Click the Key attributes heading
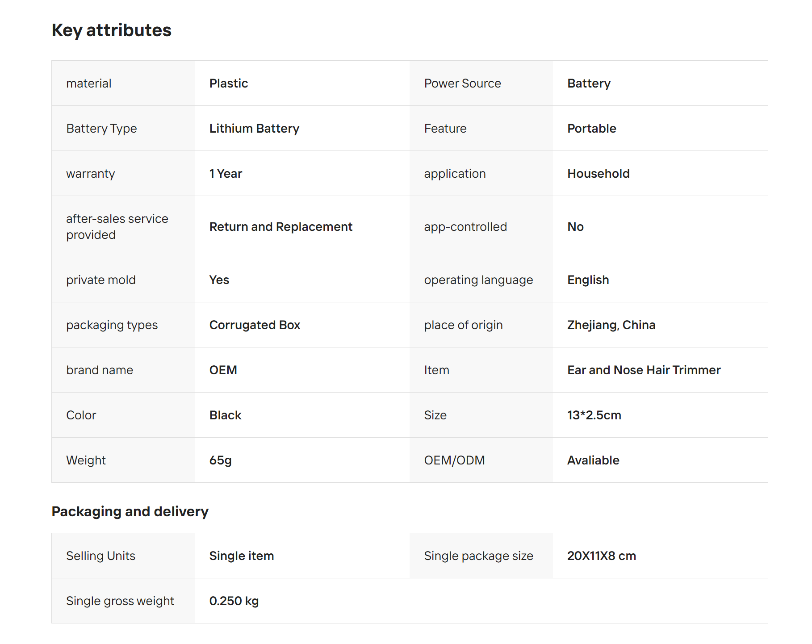Image resolution: width=812 pixels, height=644 pixels. [111, 30]
